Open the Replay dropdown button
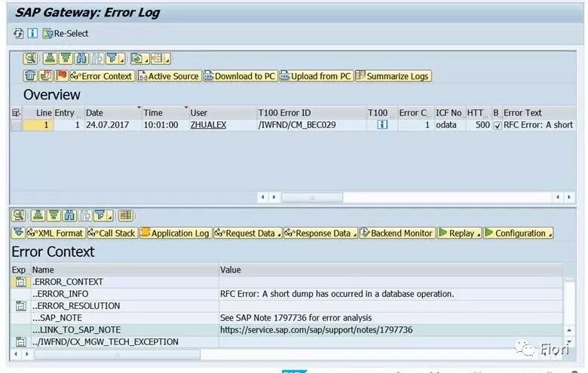Viewport: 588px width, 373px height. click(x=459, y=233)
